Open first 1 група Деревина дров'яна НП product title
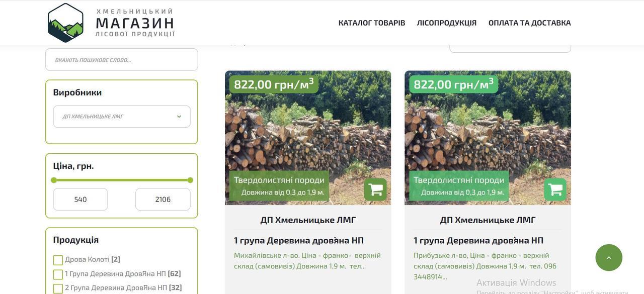644x294 pixels. (299, 240)
